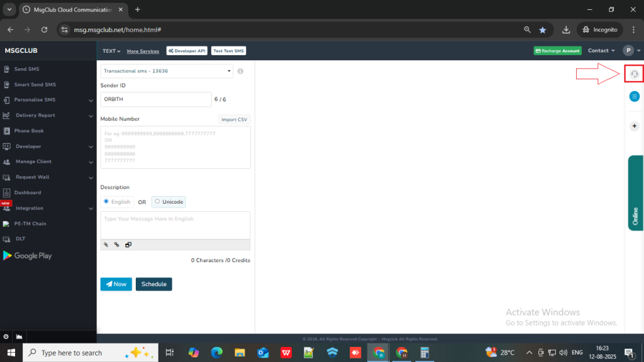Viewport: 644px width, 362px height.
Task: Click the plus icon on right panel
Action: [634, 126]
